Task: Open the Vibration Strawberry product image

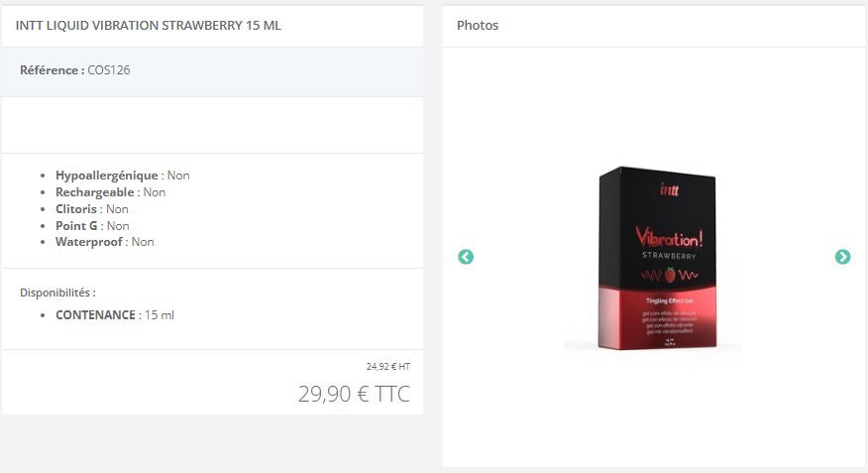Action: click(657, 258)
